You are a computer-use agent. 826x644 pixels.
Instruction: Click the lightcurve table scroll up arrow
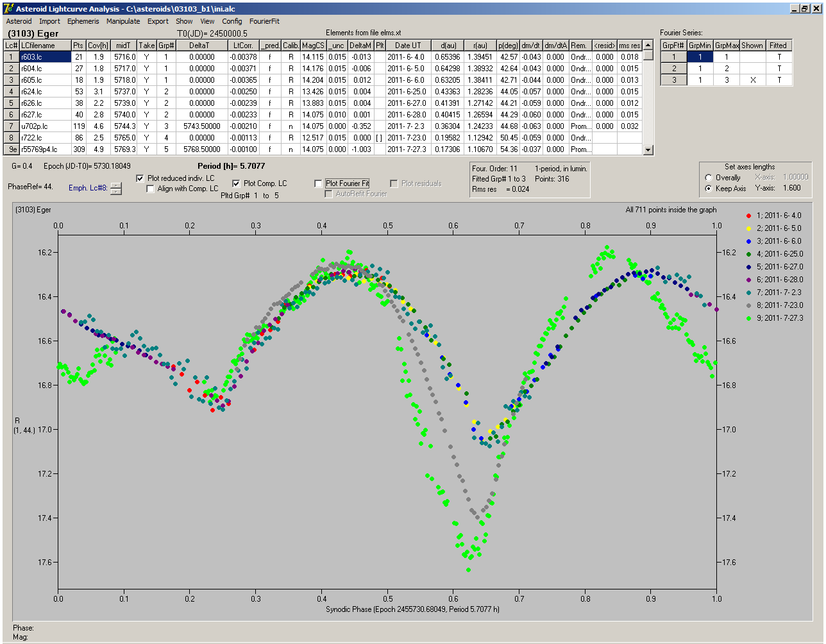pos(648,45)
